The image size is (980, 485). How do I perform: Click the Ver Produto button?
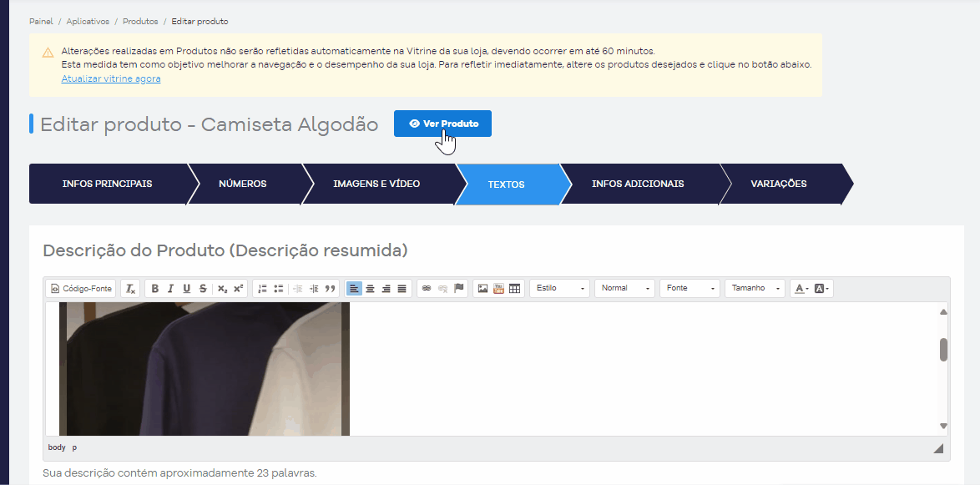coord(442,123)
